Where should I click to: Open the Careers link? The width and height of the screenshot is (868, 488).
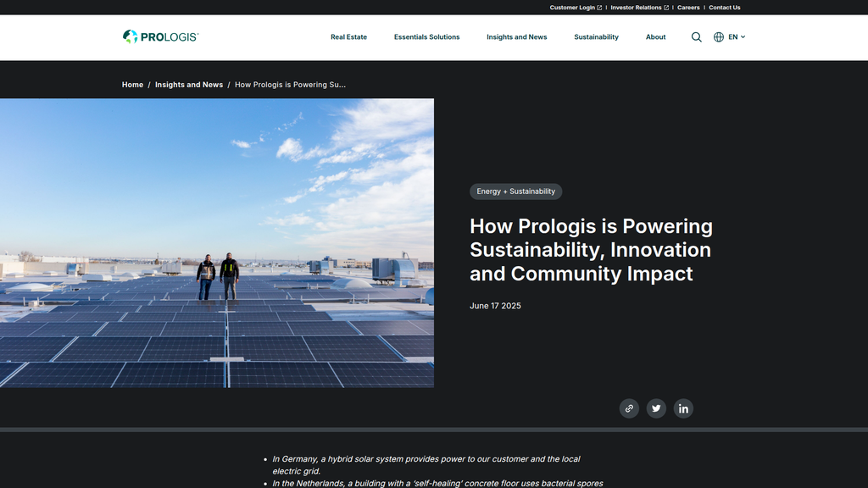(688, 8)
